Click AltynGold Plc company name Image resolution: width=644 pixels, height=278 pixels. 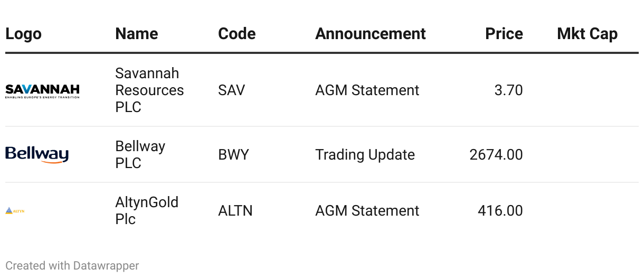click(147, 210)
